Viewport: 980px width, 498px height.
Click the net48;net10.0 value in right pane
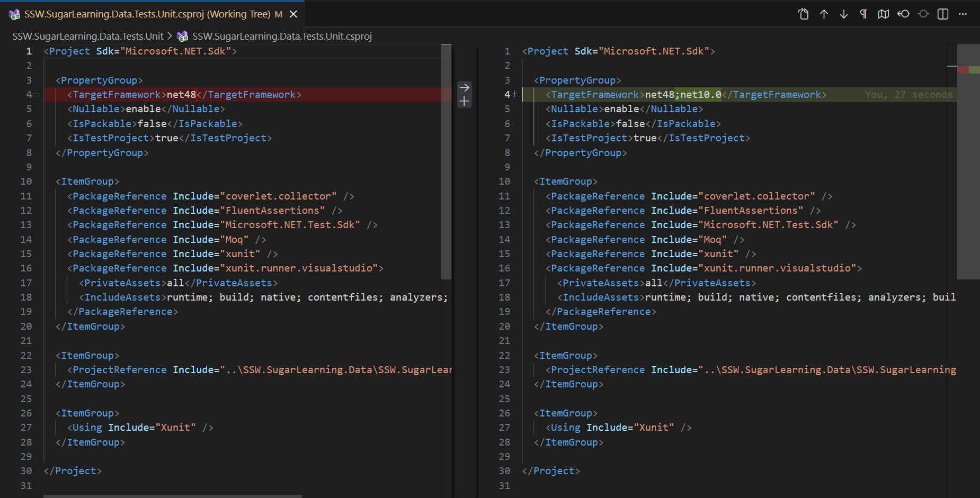(x=683, y=95)
